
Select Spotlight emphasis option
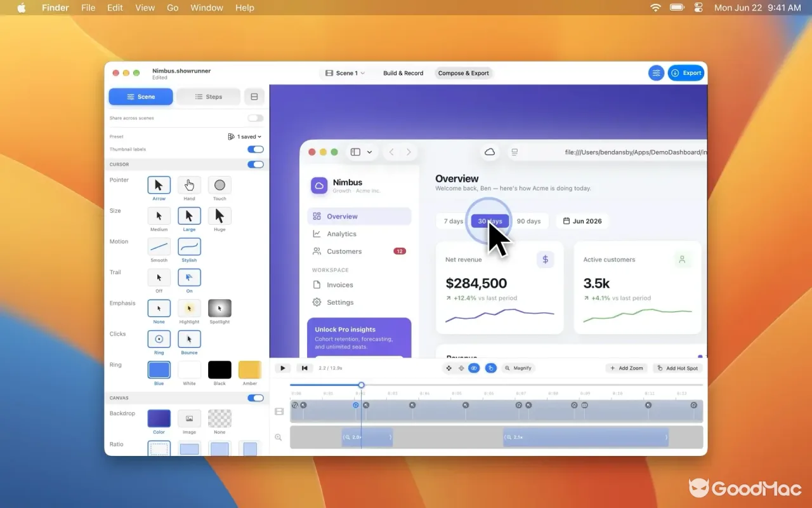[219, 308]
